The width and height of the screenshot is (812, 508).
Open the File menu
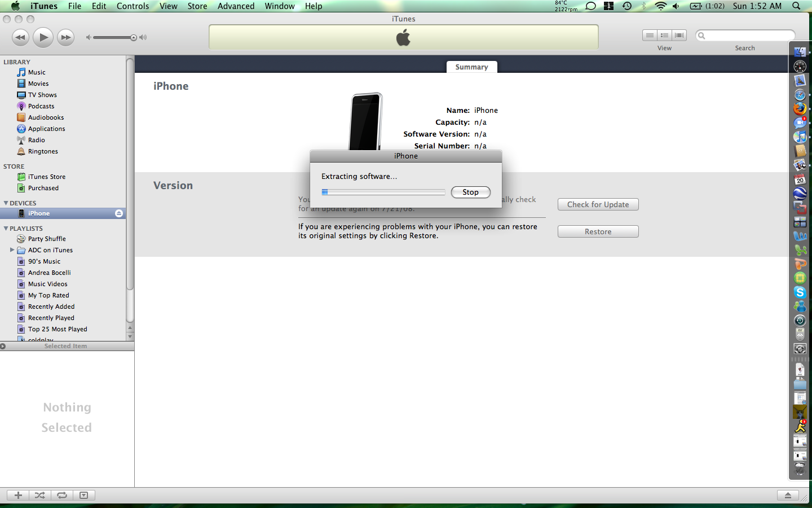tap(74, 6)
